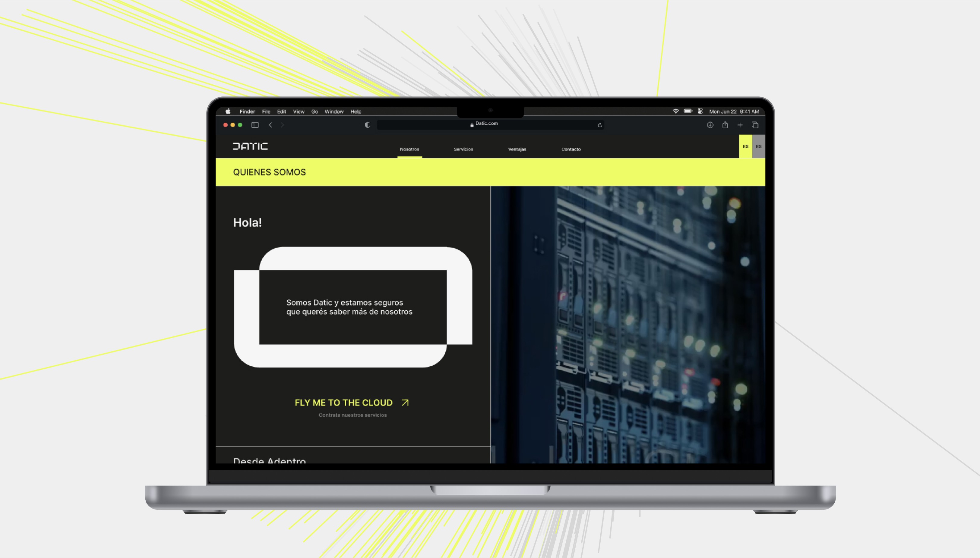Screen dimensions: 980x558
Task: Show the tab overview icon
Action: click(755, 125)
